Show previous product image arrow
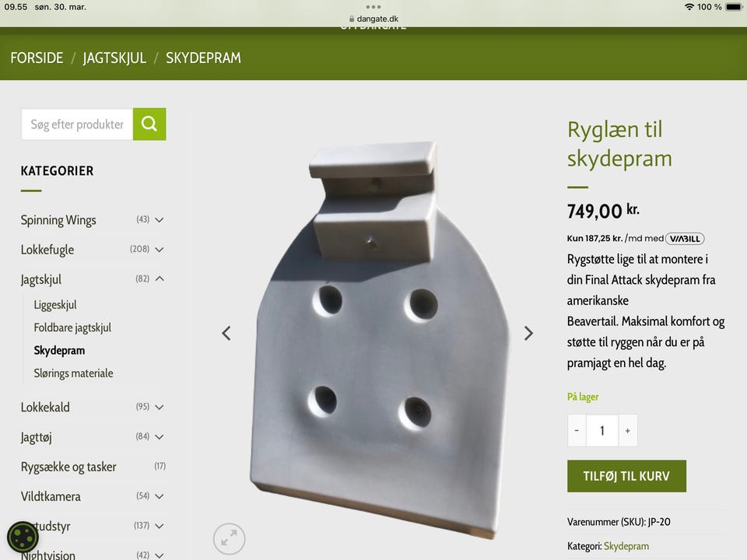This screenshot has width=747, height=560. coord(226,334)
